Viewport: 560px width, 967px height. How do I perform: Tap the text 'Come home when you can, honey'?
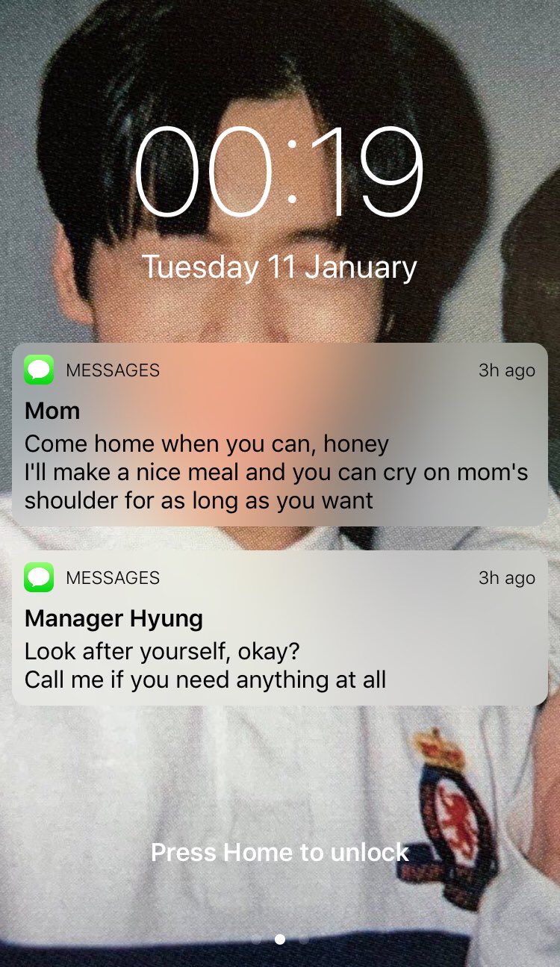[207, 444]
